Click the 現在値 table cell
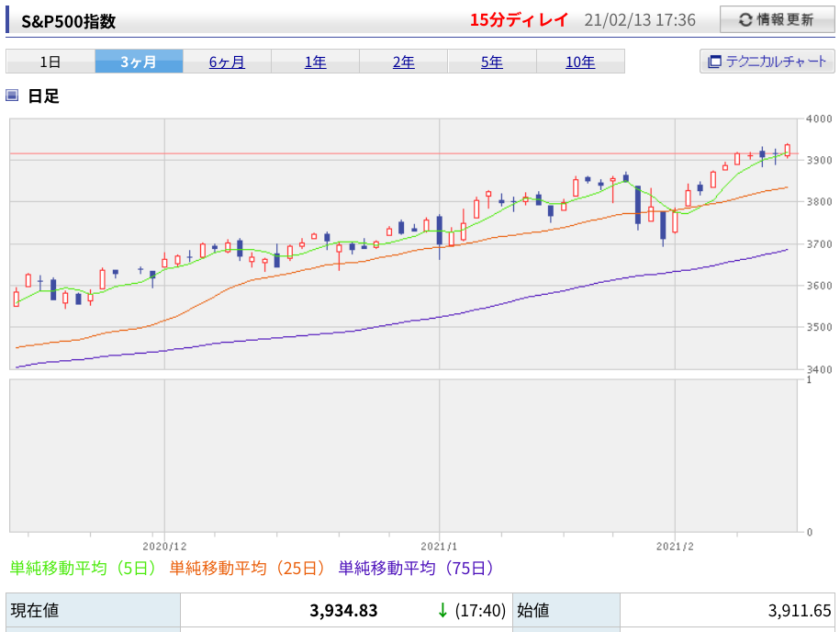The height and width of the screenshot is (632, 840). (94, 610)
